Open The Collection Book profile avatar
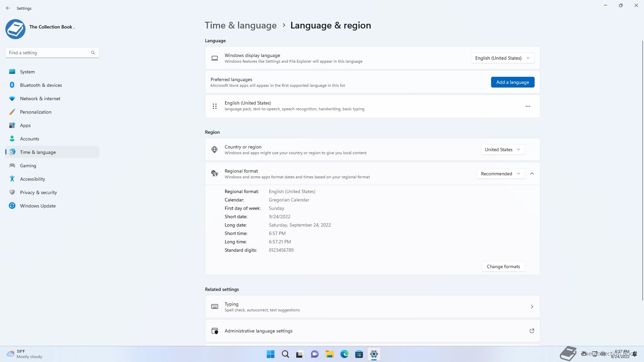Screen dimensions: 644x362 [15, 29]
